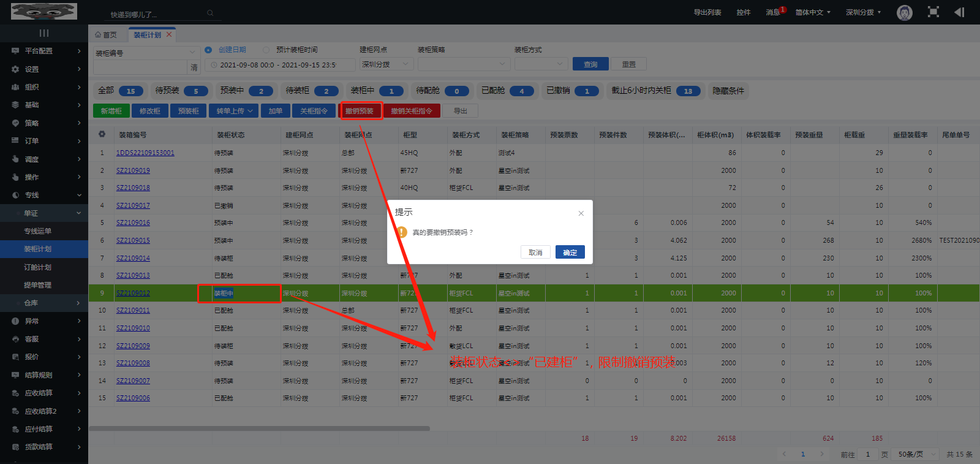Viewport: 980px width, 464px height.
Task: Toggle fullscreen mode icon
Action: tap(933, 12)
